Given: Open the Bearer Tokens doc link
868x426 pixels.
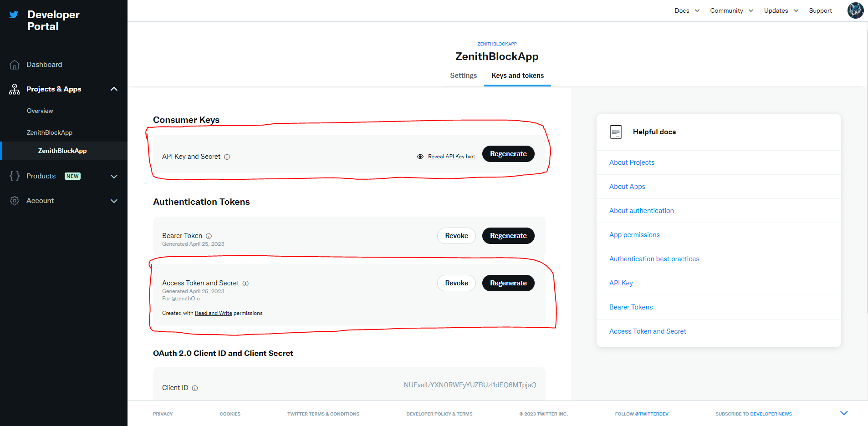Looking at the screenshot, I should (631, 307).
